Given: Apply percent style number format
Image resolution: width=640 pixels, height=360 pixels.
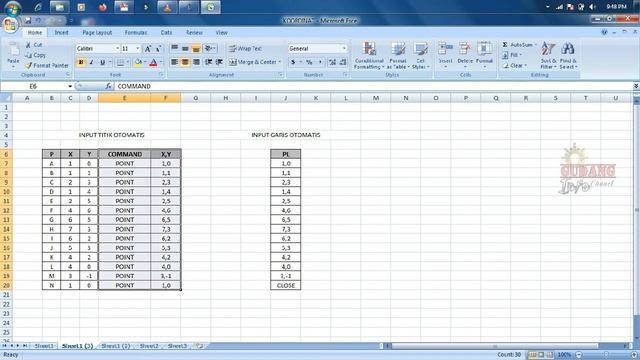Looking at the screenshot, I should click(309, 62).
